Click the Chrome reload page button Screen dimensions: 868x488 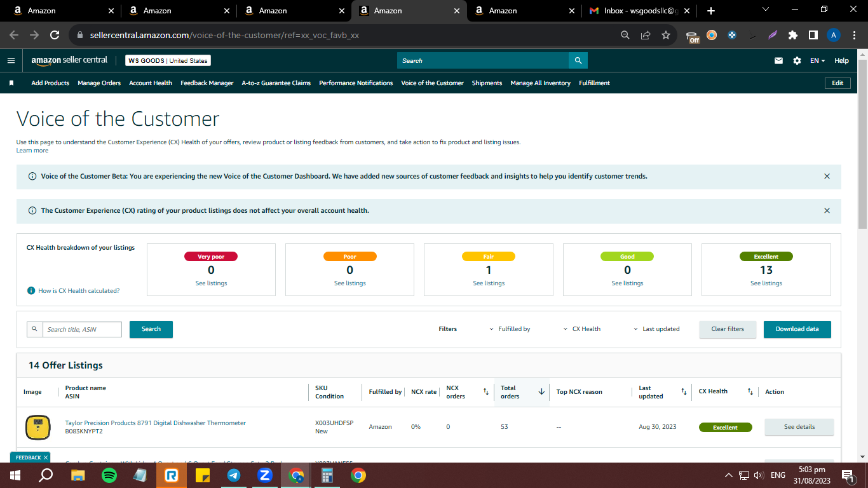pyautogui.click(x=55, y=35)
